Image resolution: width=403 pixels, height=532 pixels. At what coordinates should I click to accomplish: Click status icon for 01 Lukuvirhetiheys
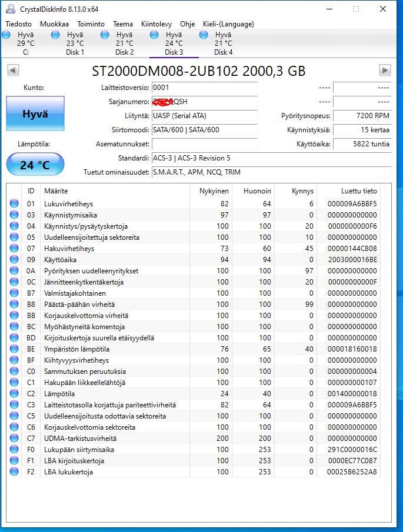point(14,203)
